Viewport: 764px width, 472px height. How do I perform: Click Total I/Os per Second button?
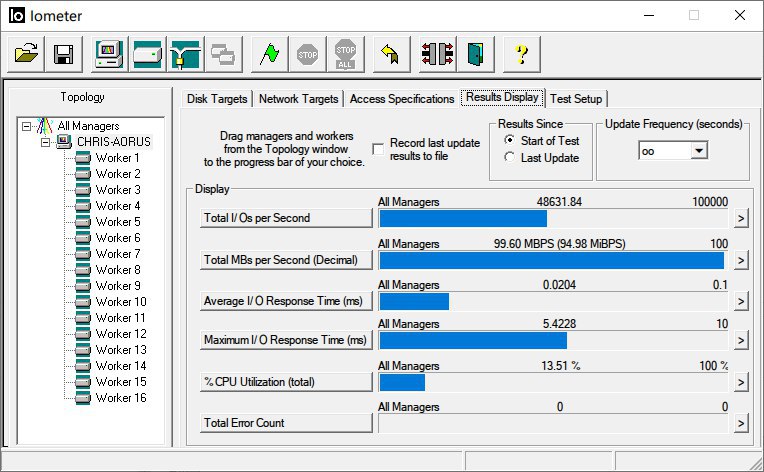286,218
